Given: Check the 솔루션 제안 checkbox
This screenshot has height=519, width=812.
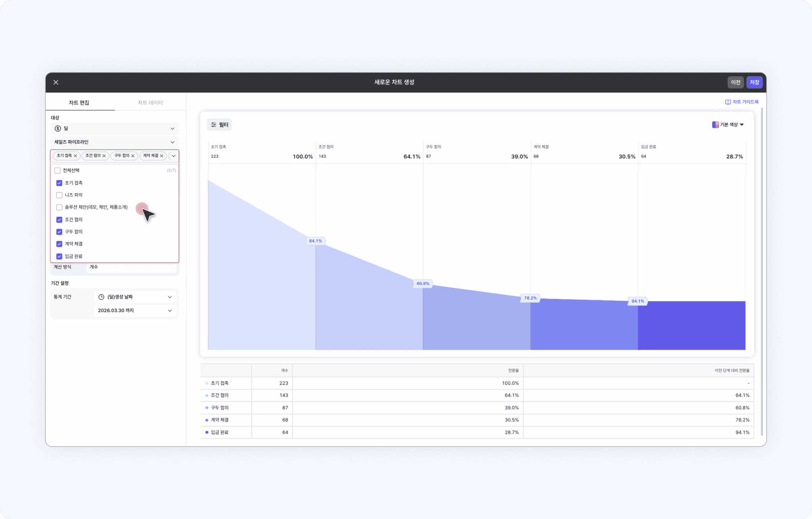Looking at the screenshot, I should [59, 207].
